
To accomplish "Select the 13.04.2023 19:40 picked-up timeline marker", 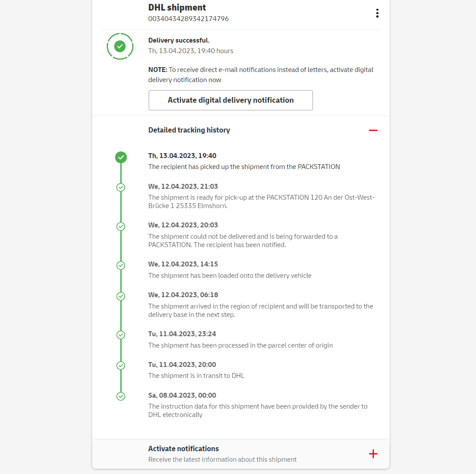I will 121,157.
